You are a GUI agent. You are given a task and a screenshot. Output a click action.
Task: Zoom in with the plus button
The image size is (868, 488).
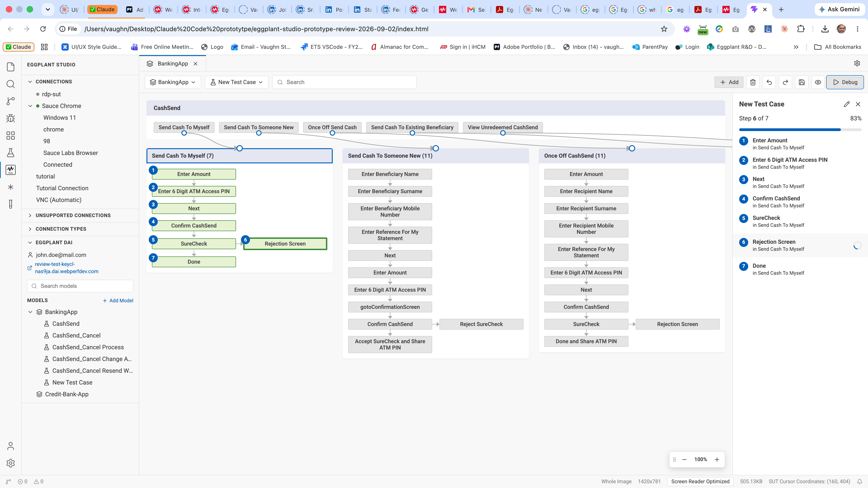pos(717,459)
